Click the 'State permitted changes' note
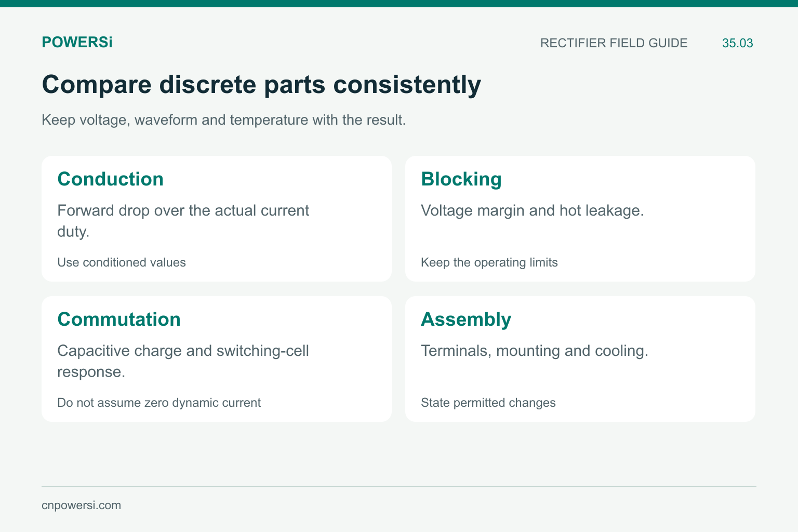Image resolution: width=798 pixels, height=532 pixels. [x=488, y=403]
